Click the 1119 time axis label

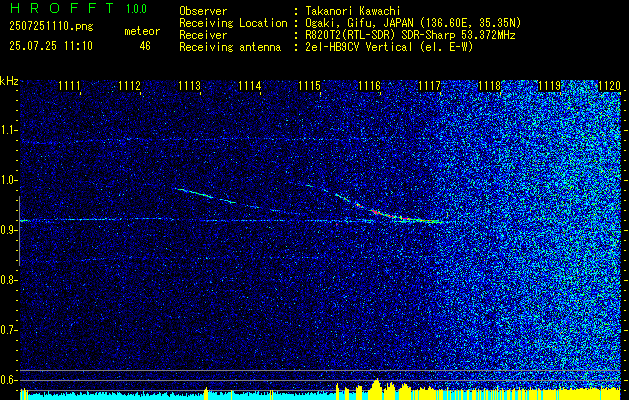(x=550, y=86)
